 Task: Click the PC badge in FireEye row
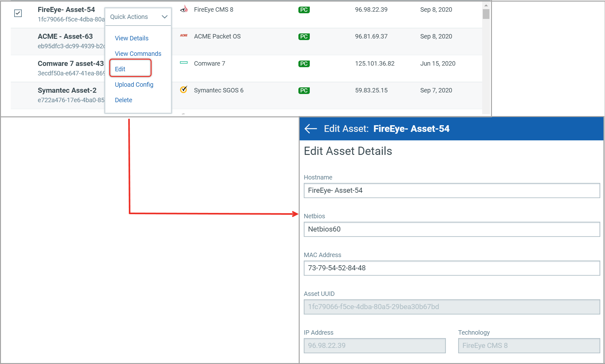(x=304, y=10)
